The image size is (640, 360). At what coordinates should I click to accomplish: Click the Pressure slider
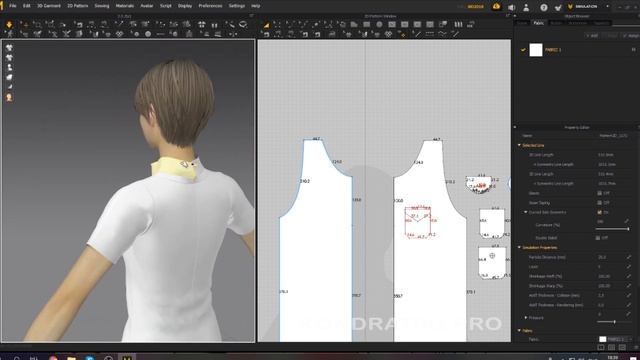pyautogui.click(x=613, y=322)
